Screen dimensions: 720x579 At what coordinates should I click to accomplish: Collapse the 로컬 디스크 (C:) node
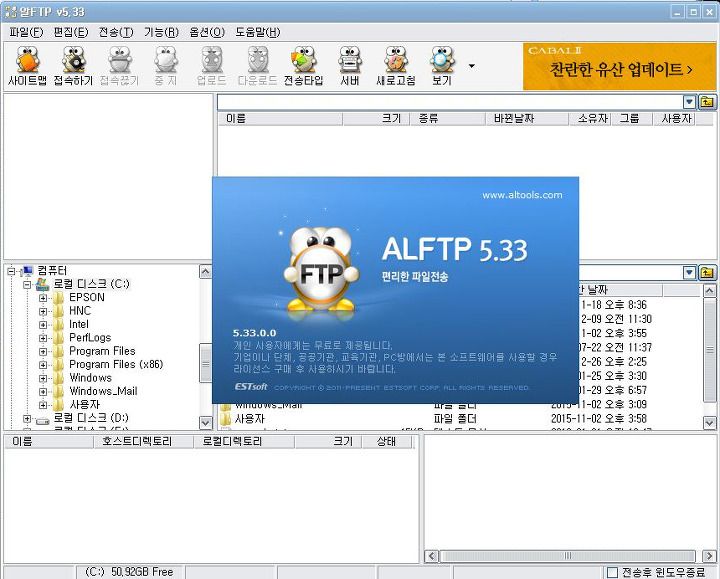point(27,285)
